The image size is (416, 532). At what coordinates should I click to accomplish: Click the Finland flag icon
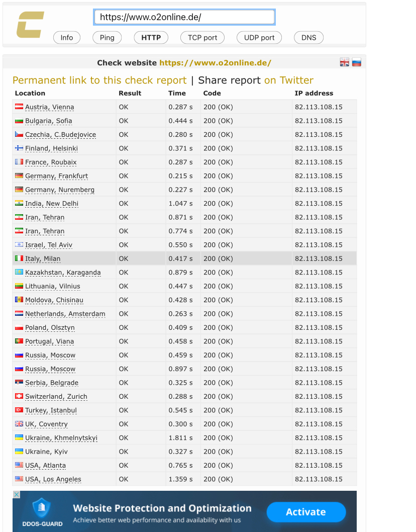pyautogui.click(x=19, y=148)
